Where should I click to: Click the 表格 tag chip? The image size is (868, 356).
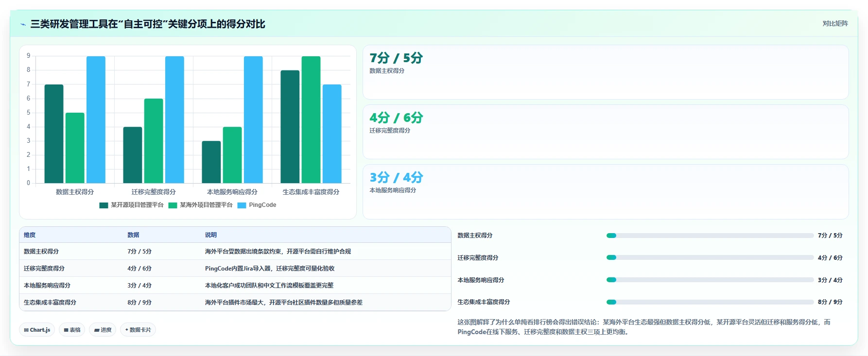[x=72, y=330]
